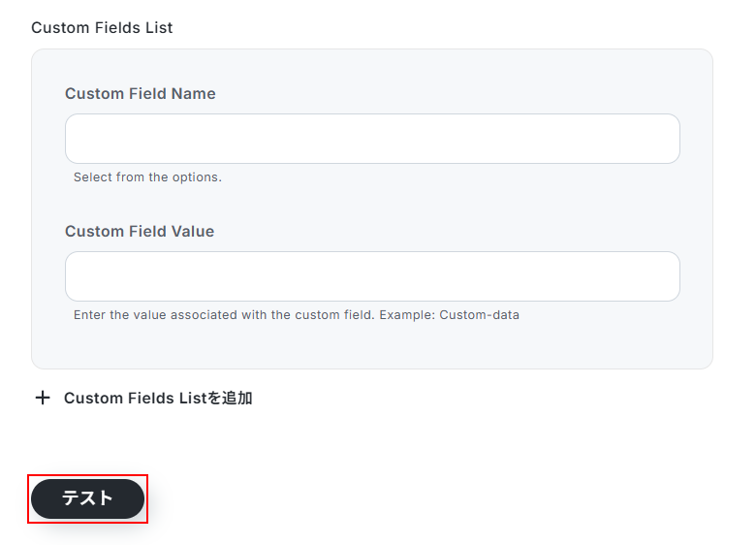The width and height of the screenshot is (756, 545).
Task: Click the Custom Field Value label
Action: tap(140, 232)
